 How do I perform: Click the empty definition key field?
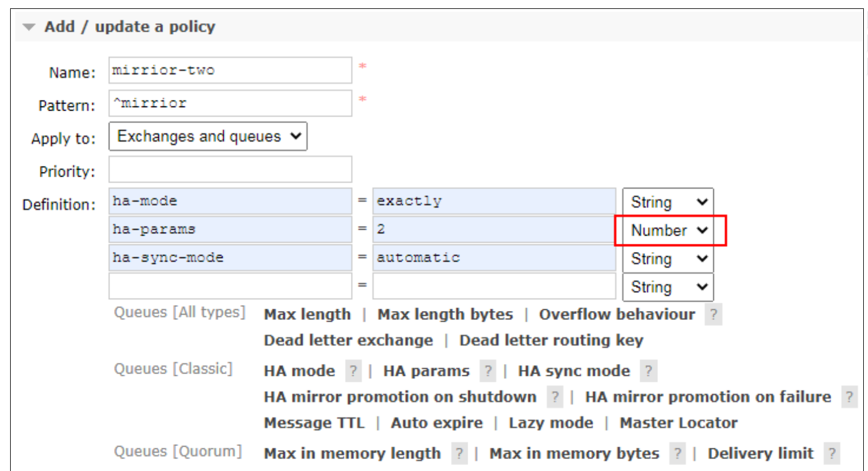pos(230,286)
